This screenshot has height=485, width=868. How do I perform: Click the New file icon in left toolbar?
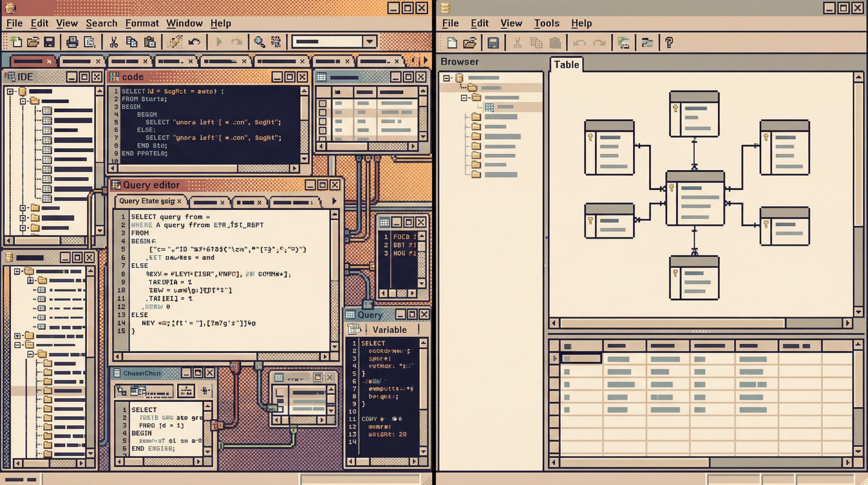coord(16,42)
